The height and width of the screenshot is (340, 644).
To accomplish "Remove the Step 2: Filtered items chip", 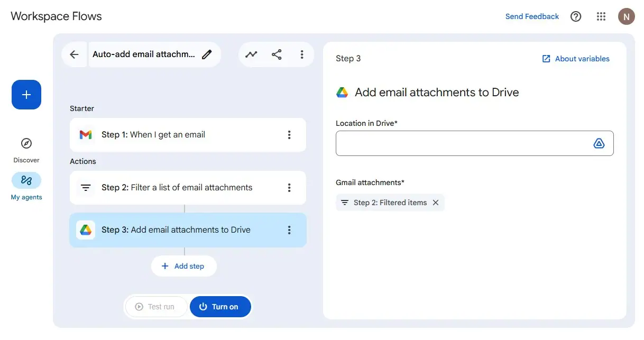I will 436,202.
